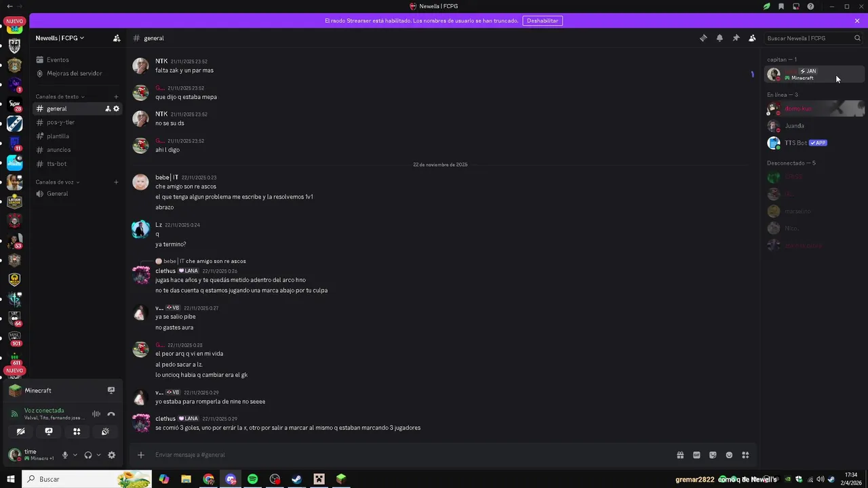This screenshot has height=488, width=868.
Task: Open Steam from the Windows taskbar
Action: [296, 479]
